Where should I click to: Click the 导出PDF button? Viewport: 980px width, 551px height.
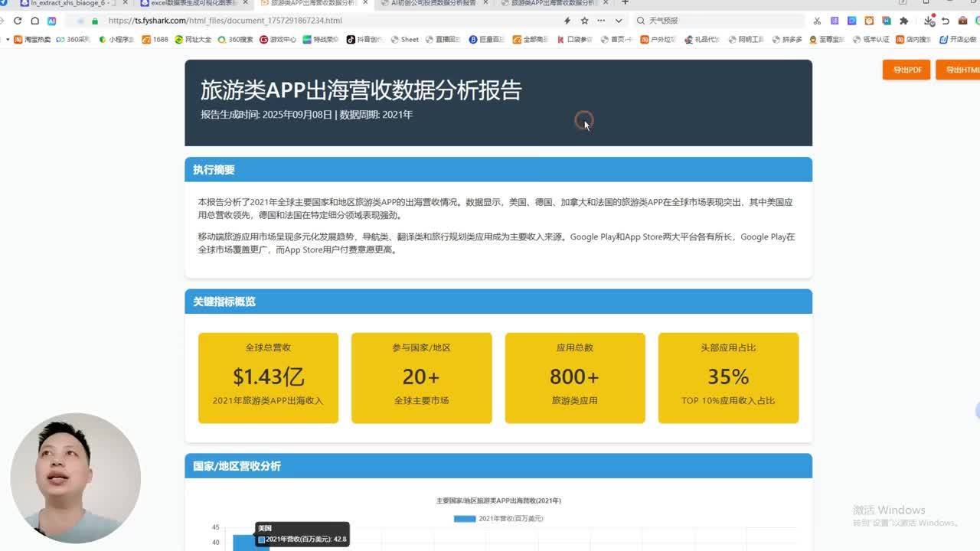(x=906, y=70)
